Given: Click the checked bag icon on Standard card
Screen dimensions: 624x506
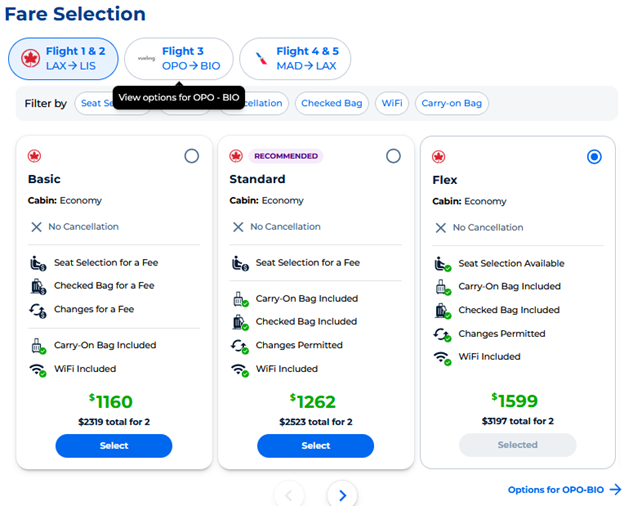Looking at the screenshot, I should 240,322.
